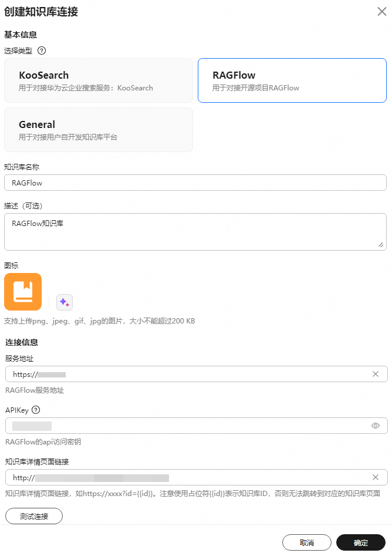Click the 测试连接 button
The width and height of the screenshot is (392, 553).
(x=34, y=516)
